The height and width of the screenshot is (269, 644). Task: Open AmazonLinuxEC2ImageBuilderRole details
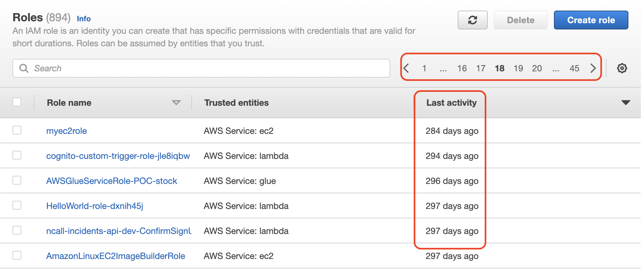point(116,256)
